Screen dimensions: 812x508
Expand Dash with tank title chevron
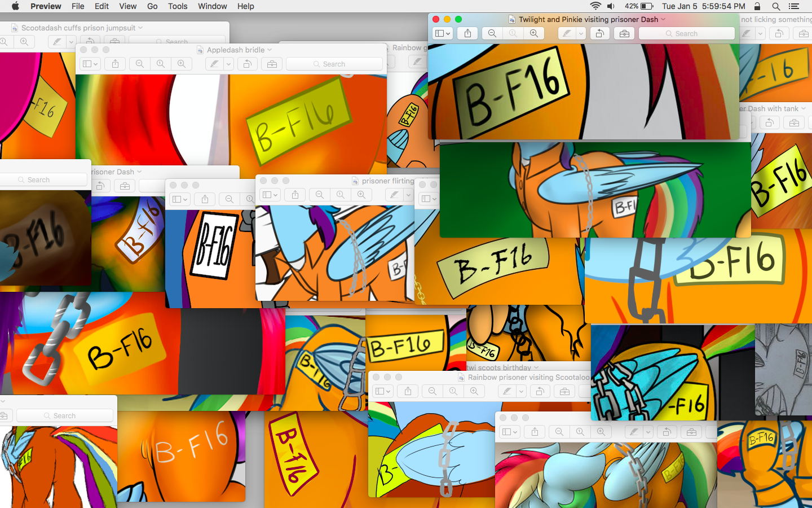(804, 108)
